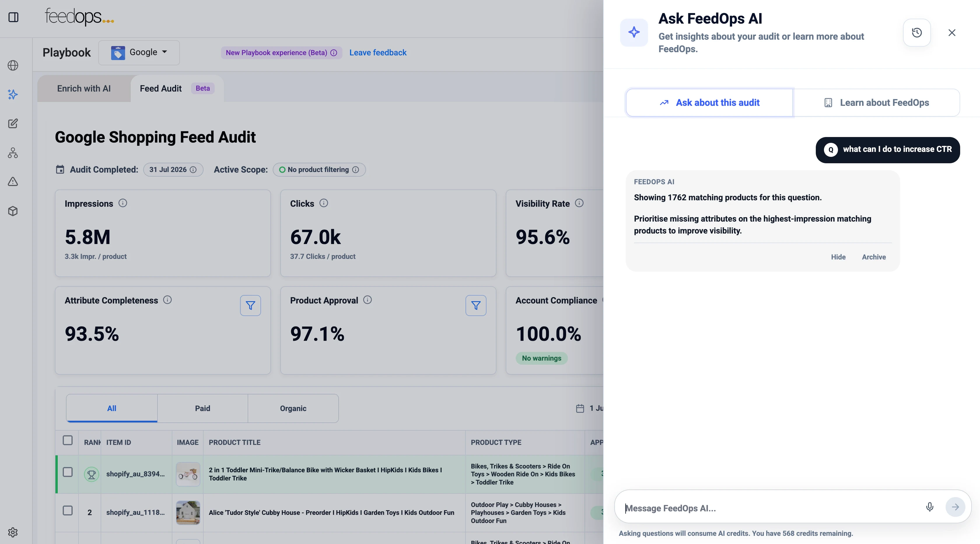Click filter icon on Attribute Completeness card

pos(250,306)
